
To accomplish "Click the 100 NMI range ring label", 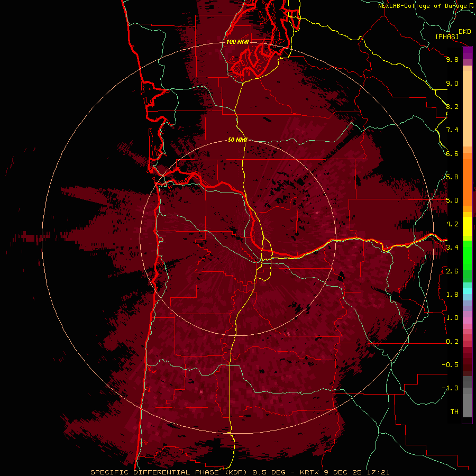I will click(x=237, y=42).
